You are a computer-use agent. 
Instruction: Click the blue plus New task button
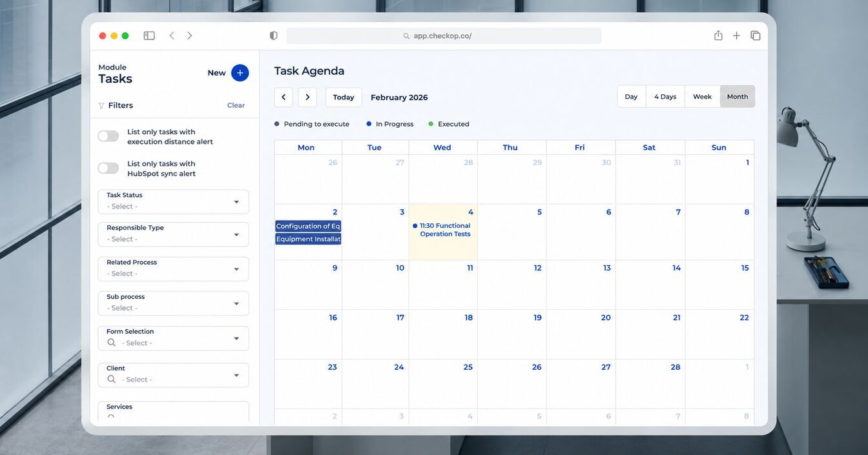tap(240, 73)
